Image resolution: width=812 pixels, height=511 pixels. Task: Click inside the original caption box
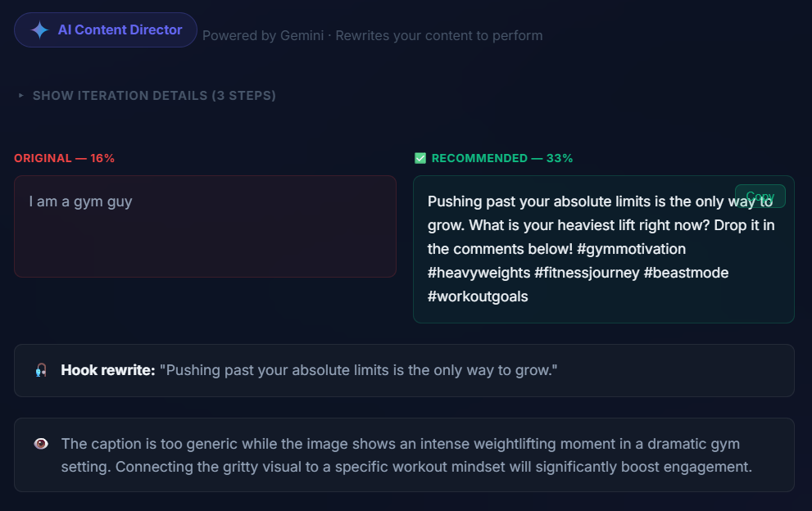pyautogui.click(x=205, y=226)
